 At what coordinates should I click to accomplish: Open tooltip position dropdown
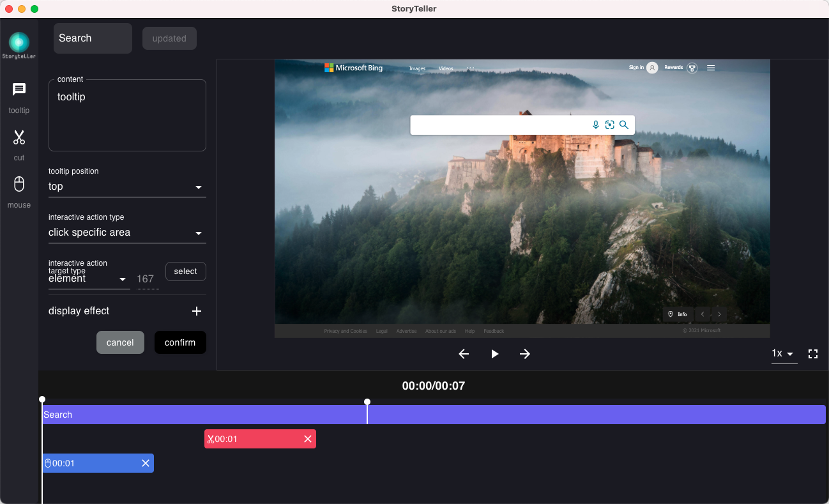point(127,187)
